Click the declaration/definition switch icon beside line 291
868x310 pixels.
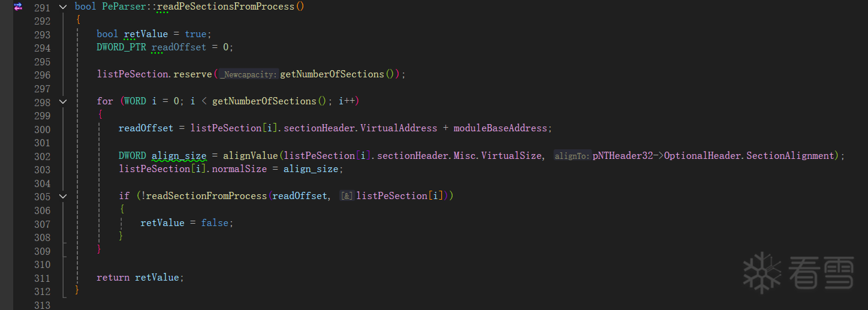18,7
